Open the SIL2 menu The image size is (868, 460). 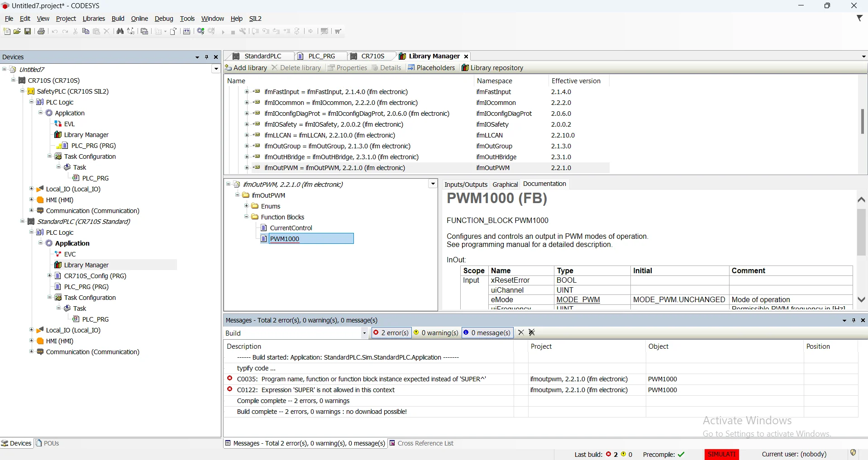click(255, 19)
